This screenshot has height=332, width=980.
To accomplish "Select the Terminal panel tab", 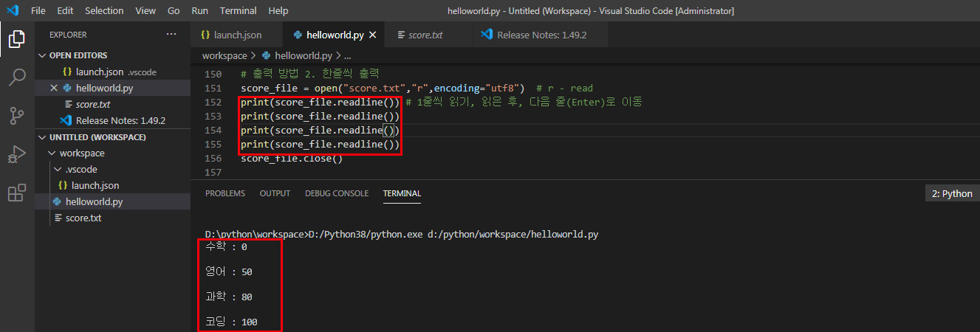I will [402, 193].
